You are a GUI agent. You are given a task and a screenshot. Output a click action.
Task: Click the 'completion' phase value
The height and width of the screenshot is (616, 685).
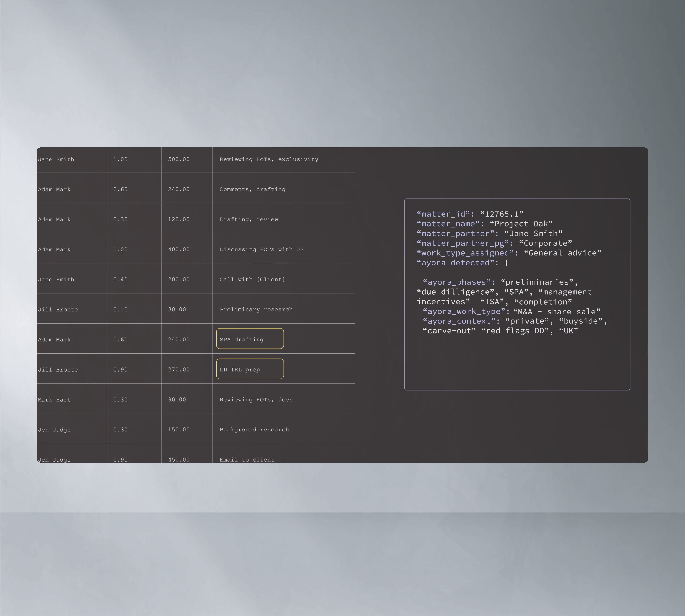click(x=543, y=302)
